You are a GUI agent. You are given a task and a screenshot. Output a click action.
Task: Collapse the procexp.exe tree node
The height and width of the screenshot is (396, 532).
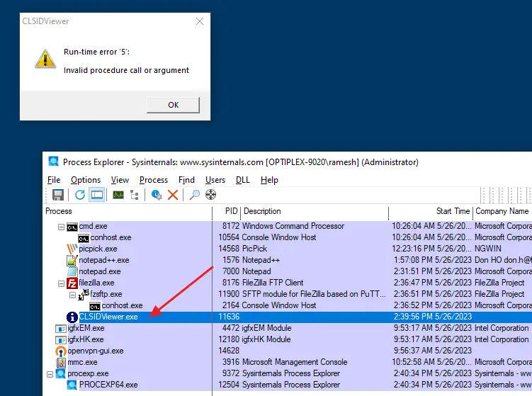click(x=50, y=374)
